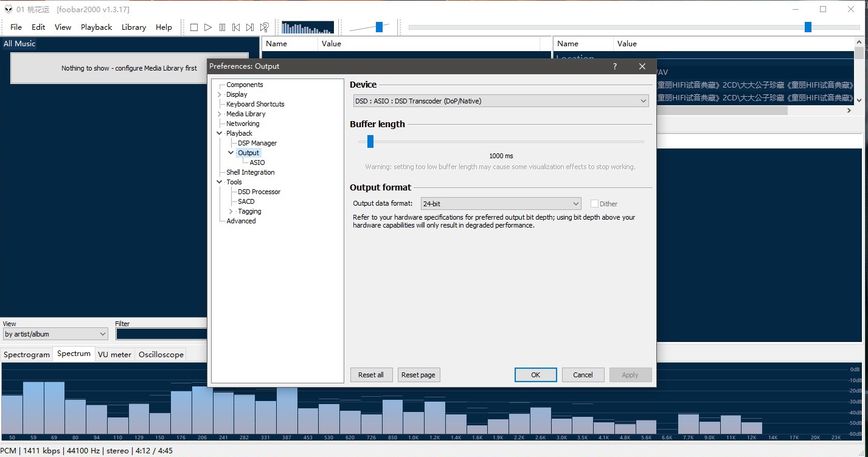Viewport: 868px width, 457px height.
Task: Select DSD Processor in preferences tree
Action: tap(259, 192)
